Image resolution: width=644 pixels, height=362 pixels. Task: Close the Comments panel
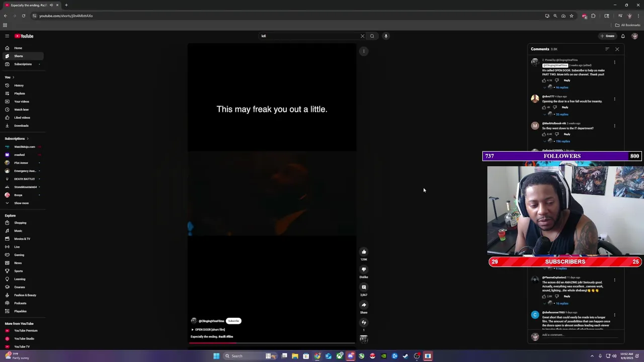617,49
